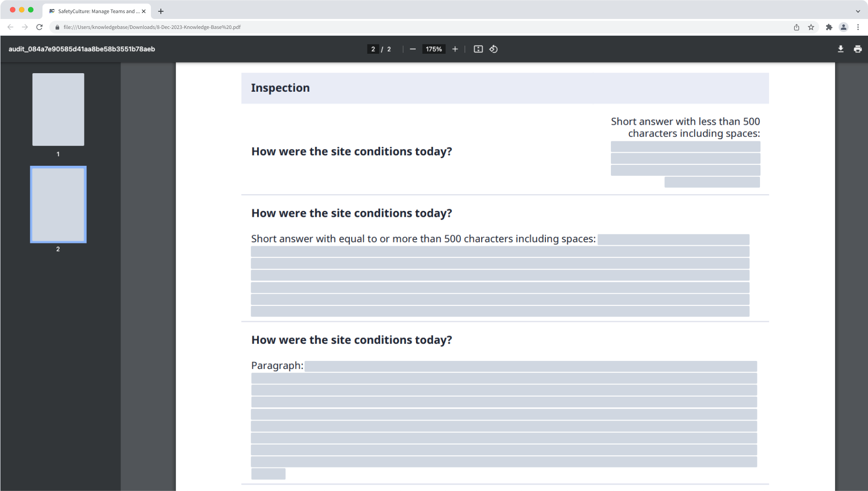Toggle fit-to-page view mode

tap(478, 49)
